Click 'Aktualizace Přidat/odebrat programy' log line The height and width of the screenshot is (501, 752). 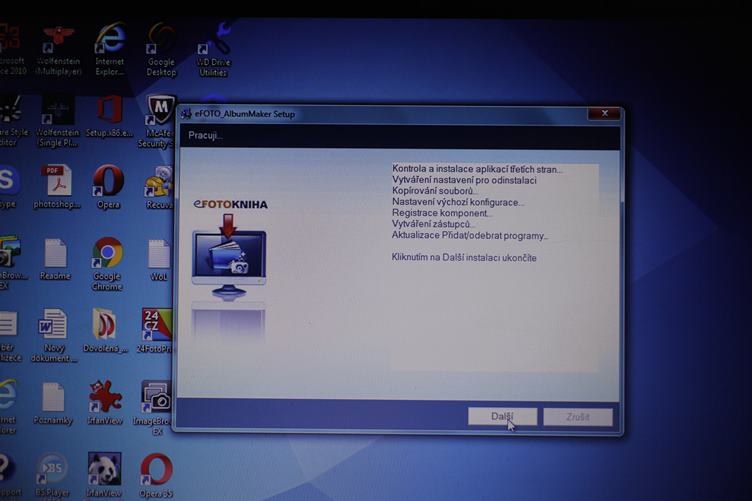tap(470, 235)
